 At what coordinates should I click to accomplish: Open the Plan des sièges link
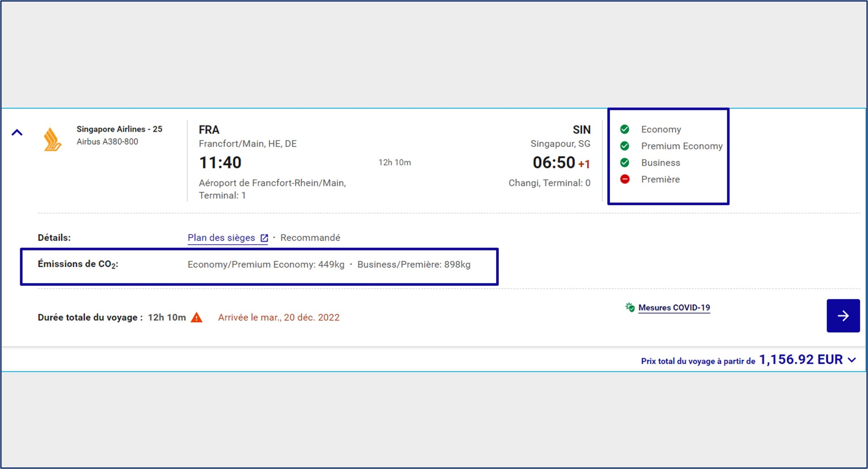pos(221,238)
